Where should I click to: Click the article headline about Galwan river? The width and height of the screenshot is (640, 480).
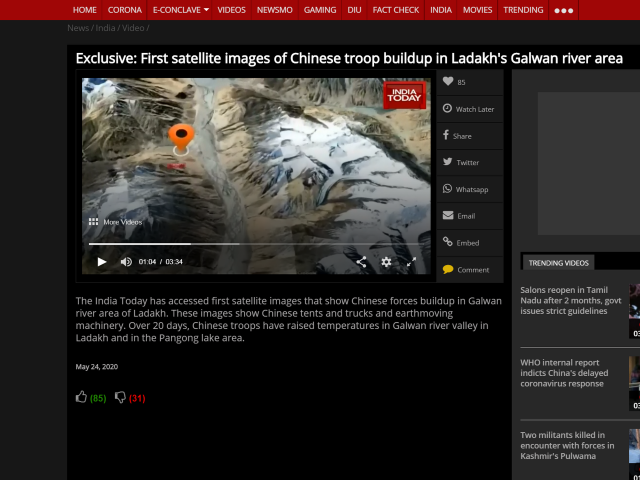(349, 58)
